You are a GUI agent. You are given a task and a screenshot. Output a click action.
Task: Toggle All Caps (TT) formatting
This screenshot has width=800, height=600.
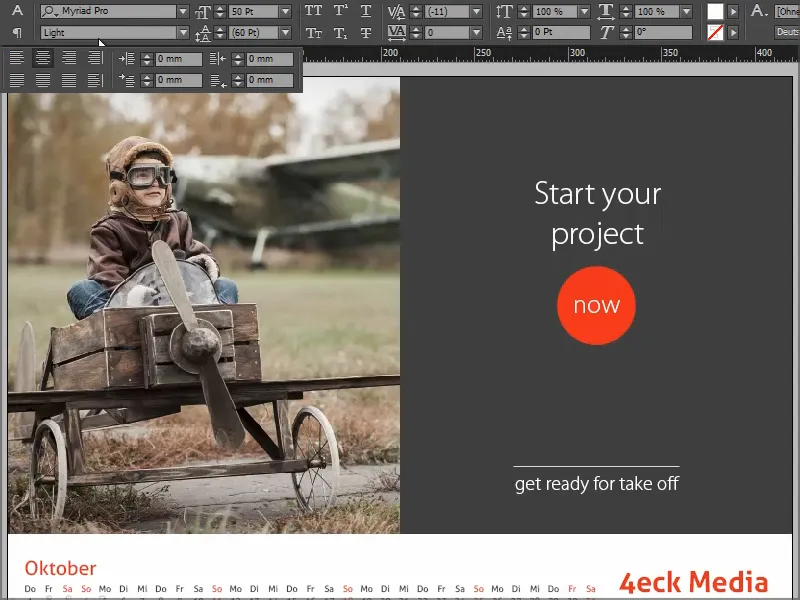pos(313,11)
